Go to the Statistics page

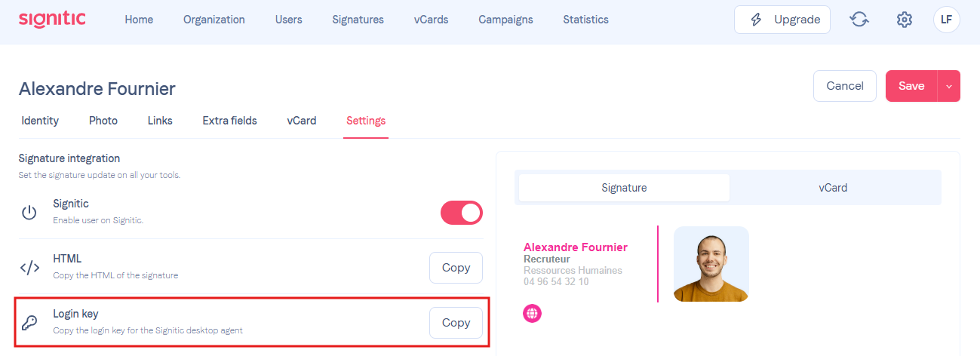coord(585,20)
